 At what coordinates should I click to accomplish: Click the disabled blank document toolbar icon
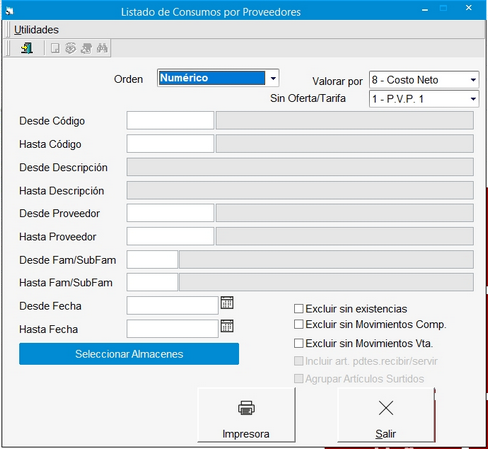(55, 48)
